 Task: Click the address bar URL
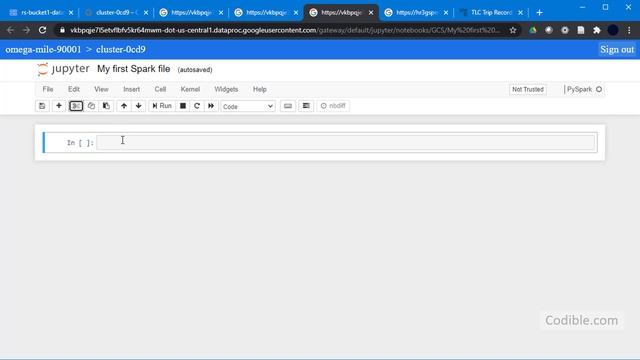coord(284,30)
